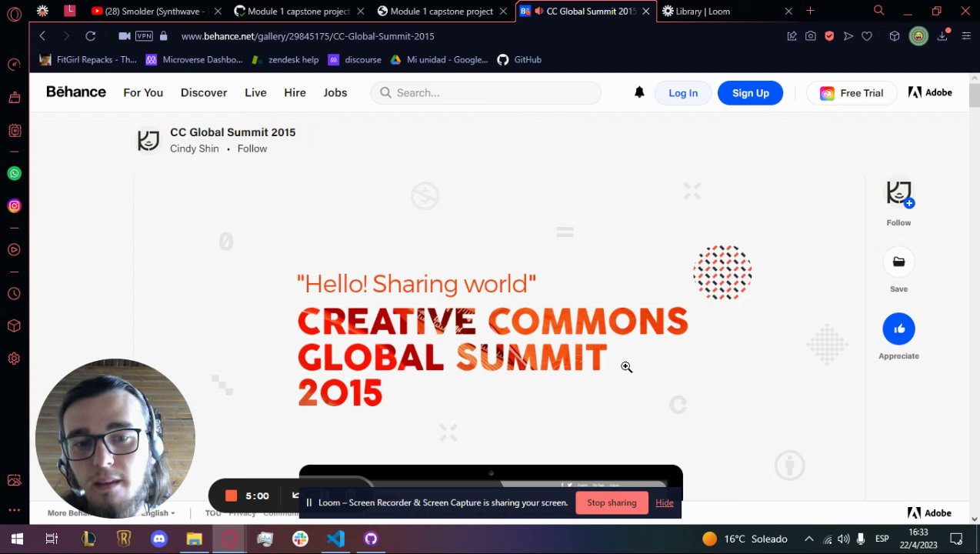Click the Behance logo
The height and width of the screenshot is (554, 980).
pyautogui.click(x=76, y=92)
